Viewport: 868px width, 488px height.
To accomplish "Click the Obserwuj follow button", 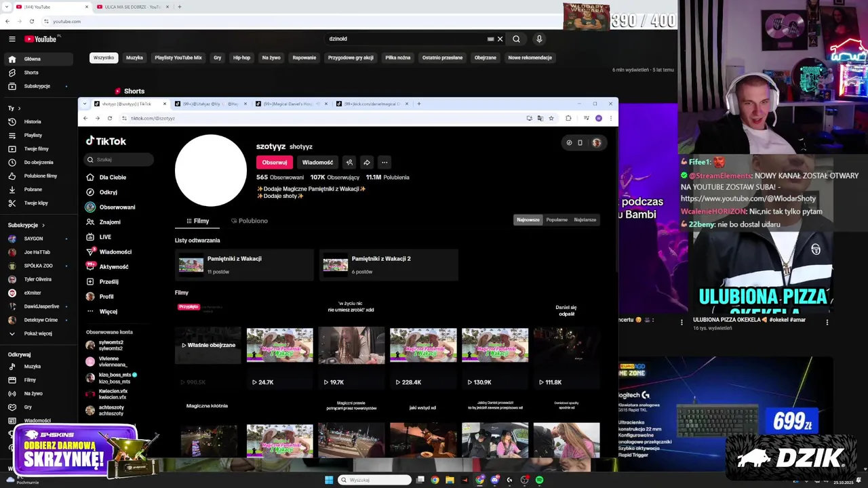I will [x=275, y=163].
